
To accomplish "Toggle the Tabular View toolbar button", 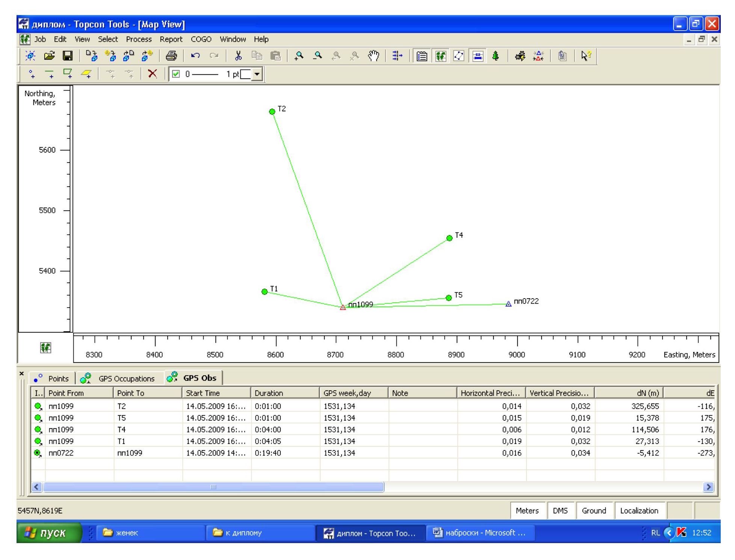I will (x=422, y=56).
